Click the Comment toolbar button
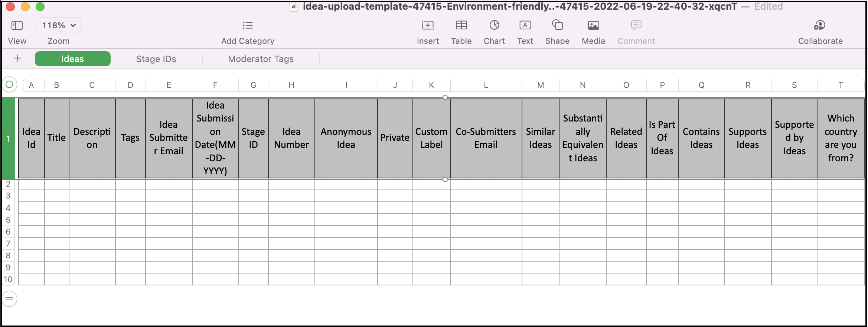Image resolution: width=868 pixels, height=327 pixels. 636,25
